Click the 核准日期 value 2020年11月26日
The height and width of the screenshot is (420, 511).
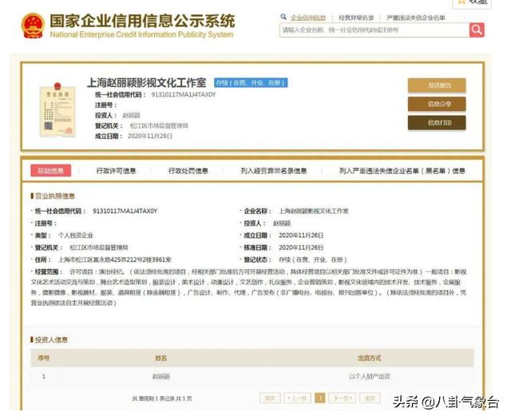(301, 248)
